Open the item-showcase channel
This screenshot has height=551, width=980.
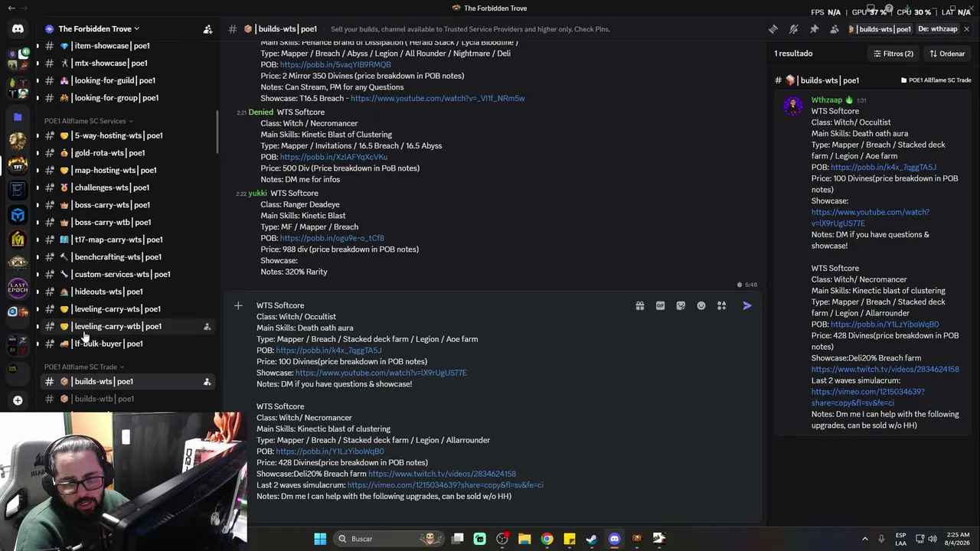(x=126, y=46)
